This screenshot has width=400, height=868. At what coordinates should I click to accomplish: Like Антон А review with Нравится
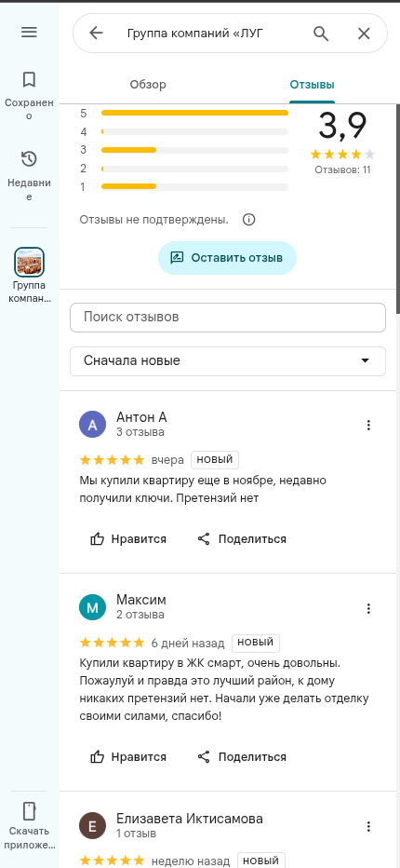coord(128,538)
